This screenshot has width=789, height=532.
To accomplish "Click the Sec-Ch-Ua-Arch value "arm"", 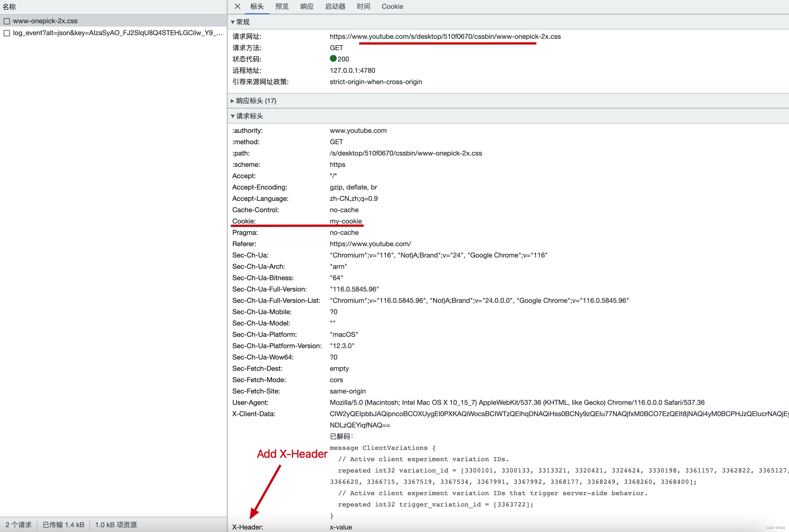I will click(x=338, y=266).
